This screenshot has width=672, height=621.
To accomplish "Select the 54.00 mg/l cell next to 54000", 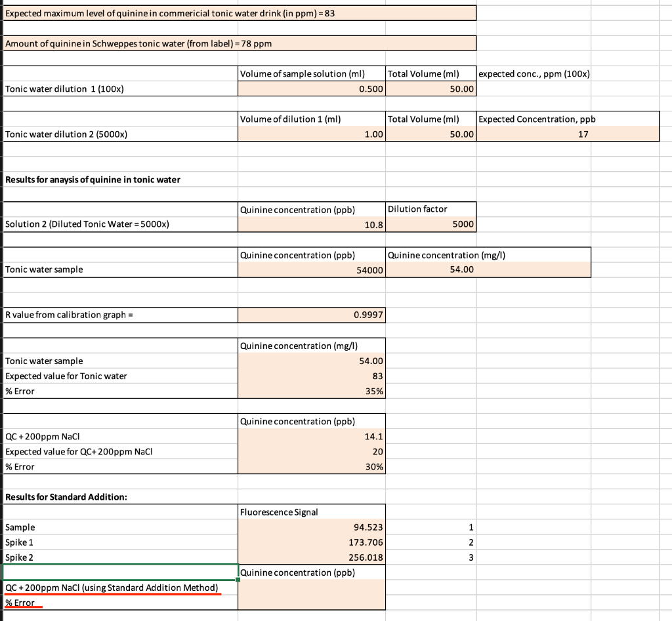I will coord(488,270).
